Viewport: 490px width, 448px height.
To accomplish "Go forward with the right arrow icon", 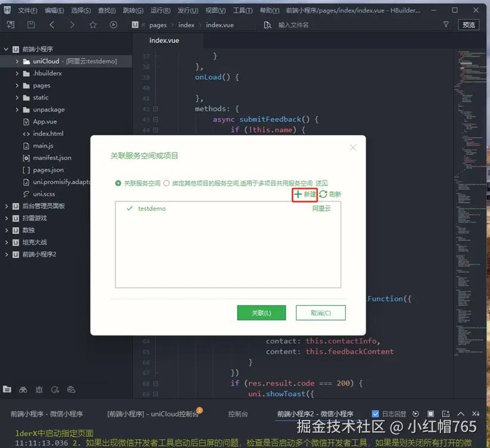I will pos(72,24).
